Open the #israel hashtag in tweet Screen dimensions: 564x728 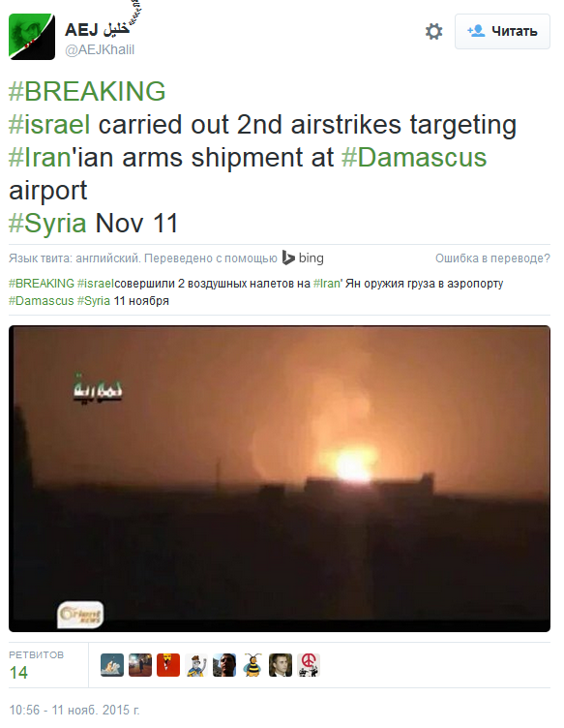[x=49, y=125]
